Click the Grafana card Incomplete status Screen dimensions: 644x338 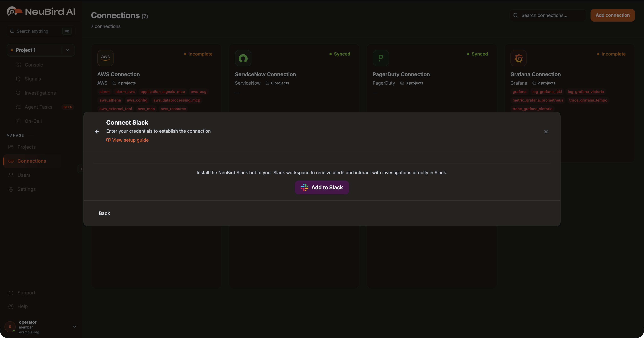pos(611,54)
